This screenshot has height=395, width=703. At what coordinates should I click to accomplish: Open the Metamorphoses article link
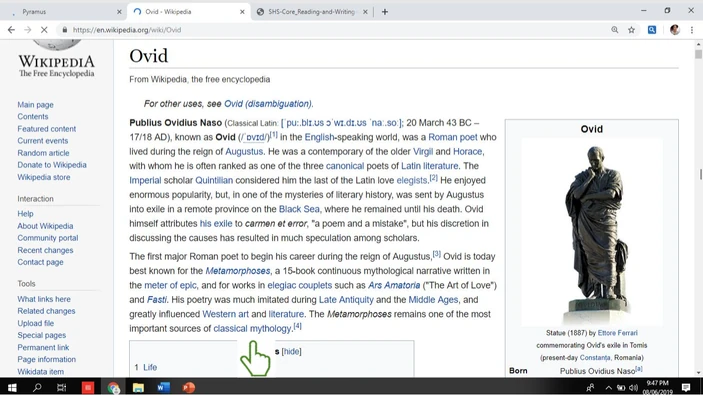[x=238, y=271]
